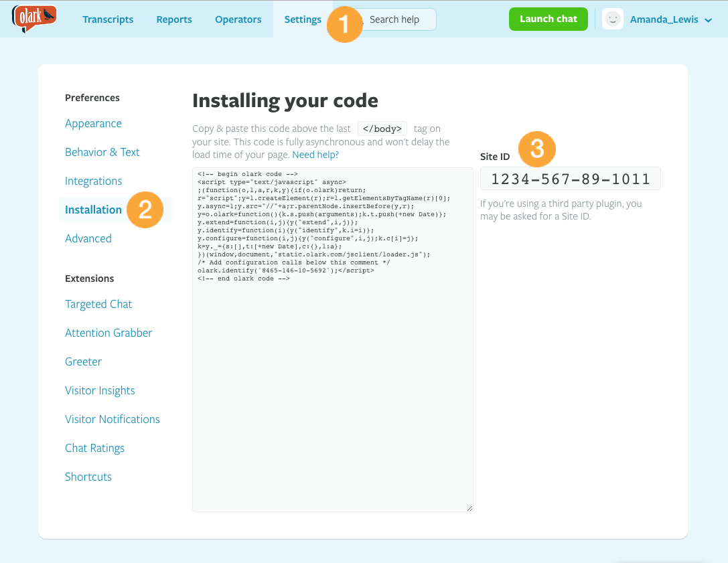Click the Site ID value field

click(x=570, y=179)
